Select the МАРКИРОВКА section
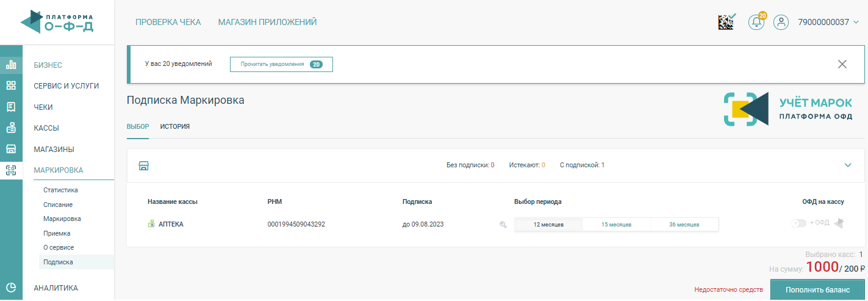The width and height of the screenshot is (868, 301). (59, 170)
